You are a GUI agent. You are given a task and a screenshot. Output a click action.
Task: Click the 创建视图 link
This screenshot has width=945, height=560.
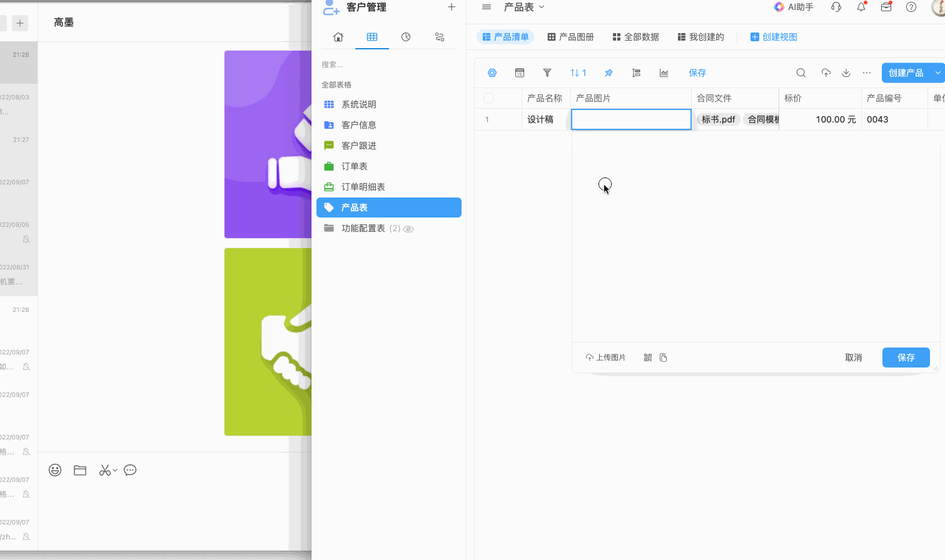[x=774, y=37]
